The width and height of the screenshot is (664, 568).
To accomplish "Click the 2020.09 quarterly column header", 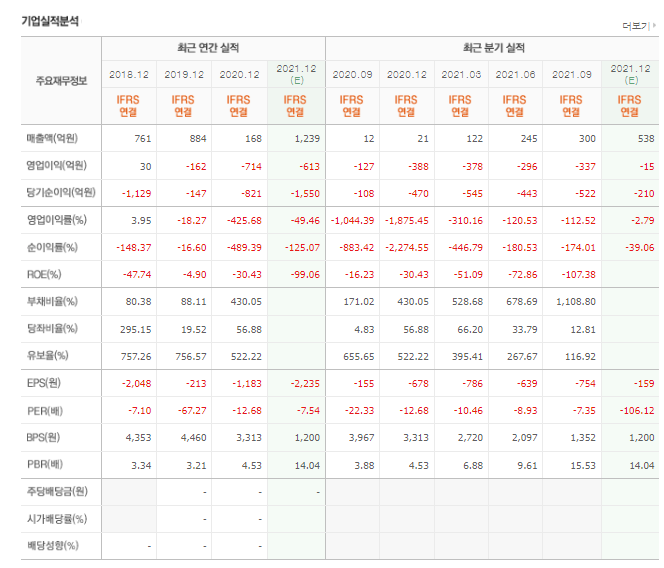I will [x=352, y=75].
